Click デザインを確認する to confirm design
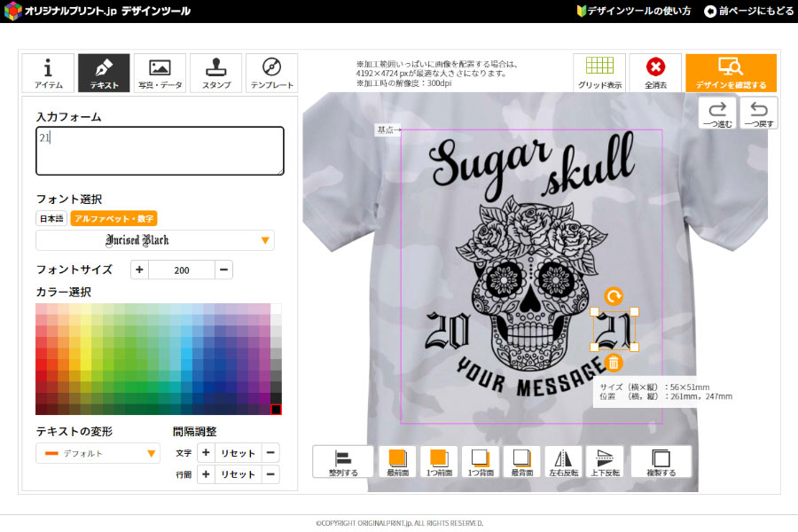 pos(731,73)
